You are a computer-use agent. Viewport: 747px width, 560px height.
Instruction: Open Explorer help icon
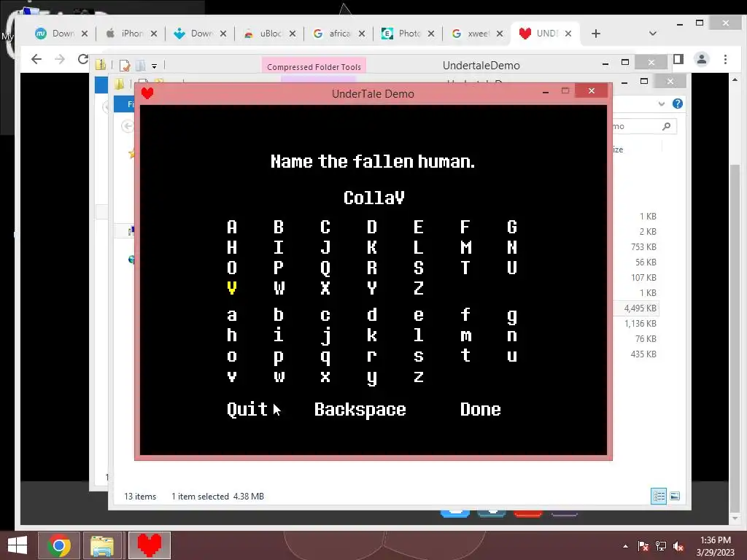click(678, 104)
